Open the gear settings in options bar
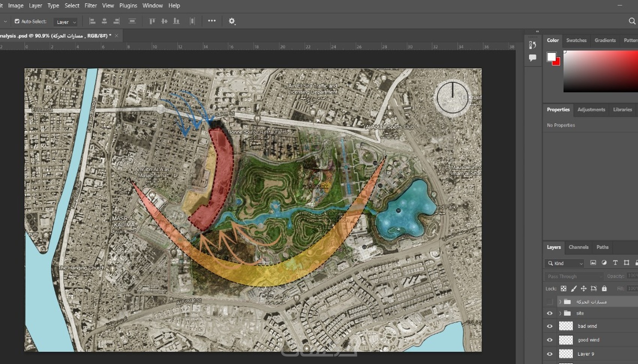The height and width of the screenshot is (364, 638). click(232, 21)
